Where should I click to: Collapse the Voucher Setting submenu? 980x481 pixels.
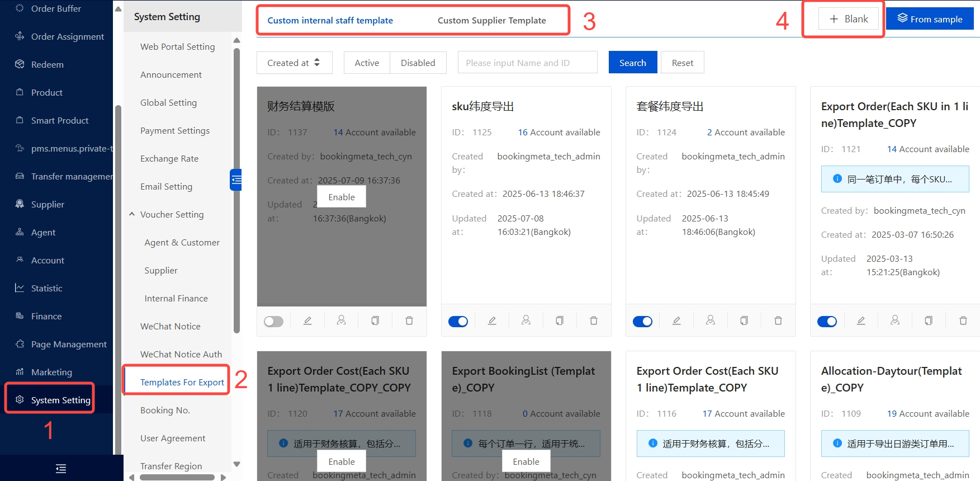tap(132, 214)
